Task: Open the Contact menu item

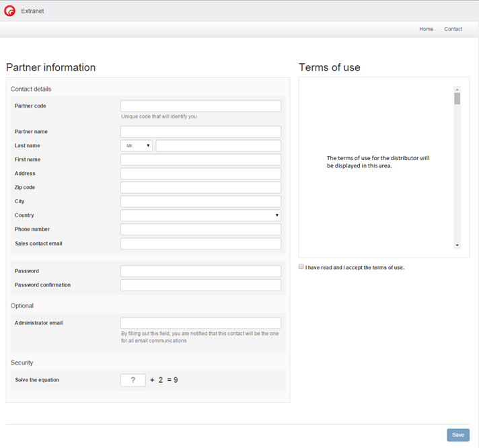Action: click(x=453, y=29)
